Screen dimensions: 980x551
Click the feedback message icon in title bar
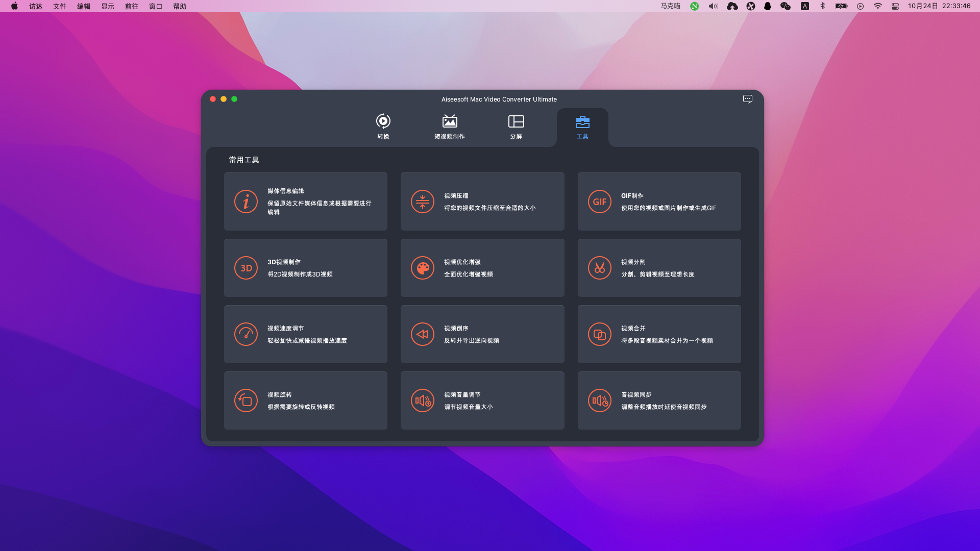click(x=747, y=99)
